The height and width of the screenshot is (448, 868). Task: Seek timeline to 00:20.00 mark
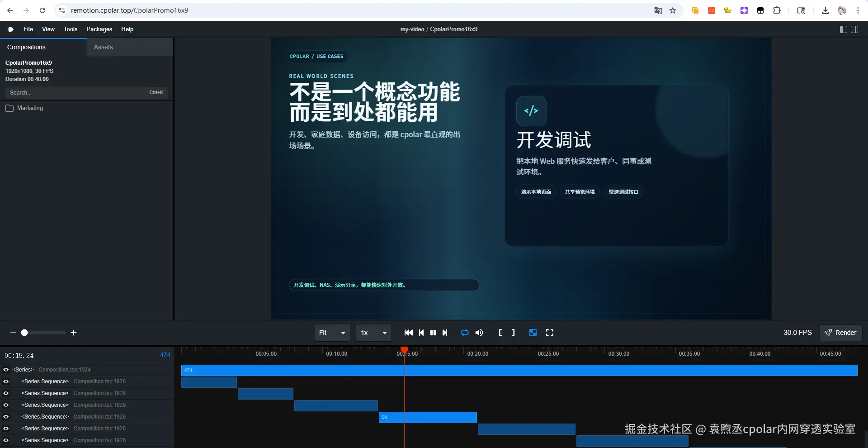click(478, 354)
